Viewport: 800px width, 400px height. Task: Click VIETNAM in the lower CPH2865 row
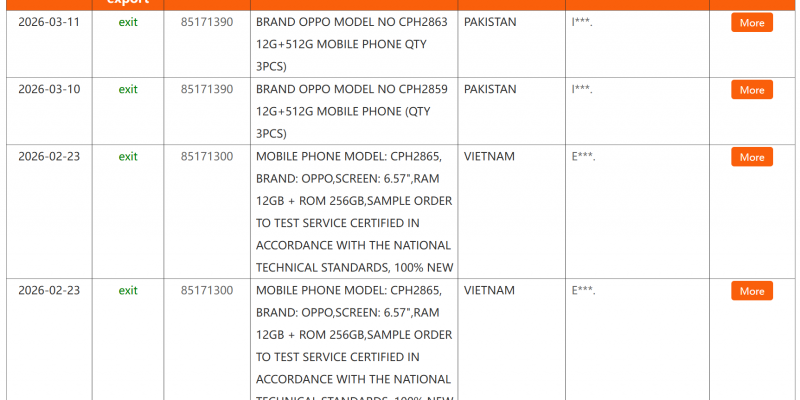(489, 290)
